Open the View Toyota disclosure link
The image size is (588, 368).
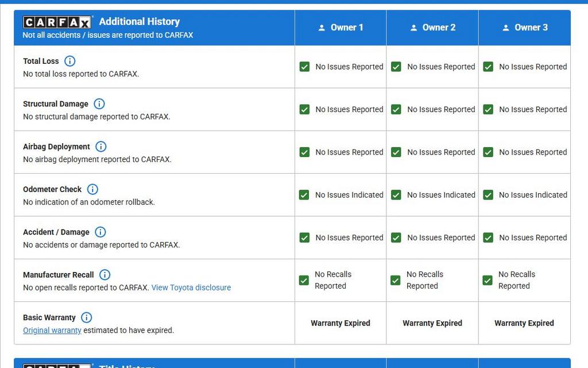191,287
